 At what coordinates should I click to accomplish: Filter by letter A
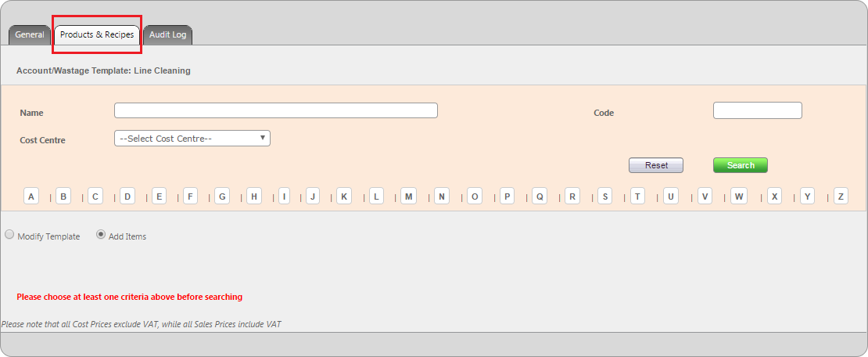click(x=31, y=197)
